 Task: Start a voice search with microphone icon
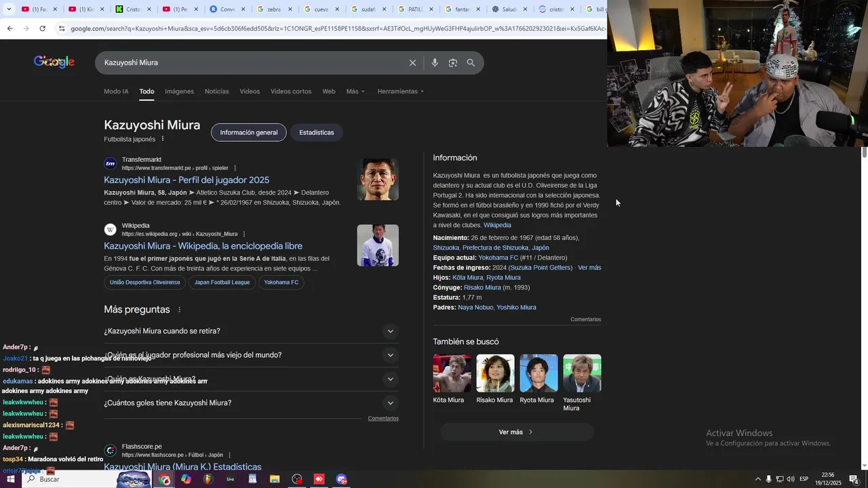point(435,62)
